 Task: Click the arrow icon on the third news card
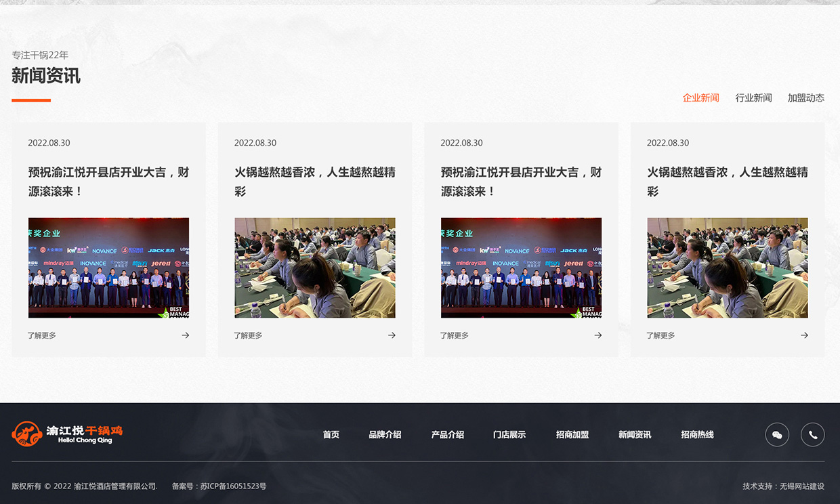(x=597, y=335)
